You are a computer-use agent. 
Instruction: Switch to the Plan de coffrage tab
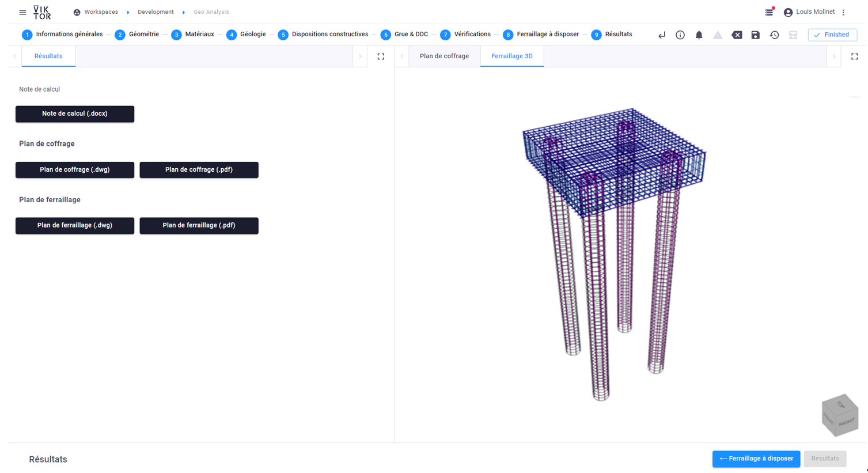444,56
